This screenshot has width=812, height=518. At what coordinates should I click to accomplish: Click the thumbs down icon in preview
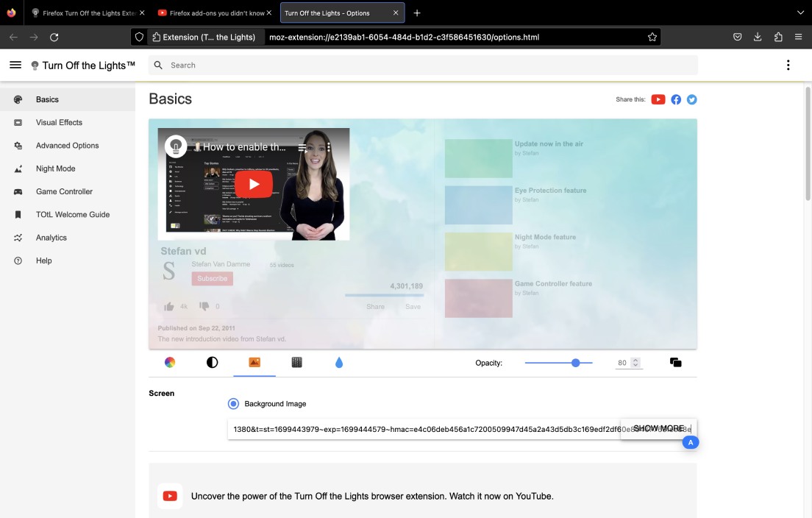(204, 306)
